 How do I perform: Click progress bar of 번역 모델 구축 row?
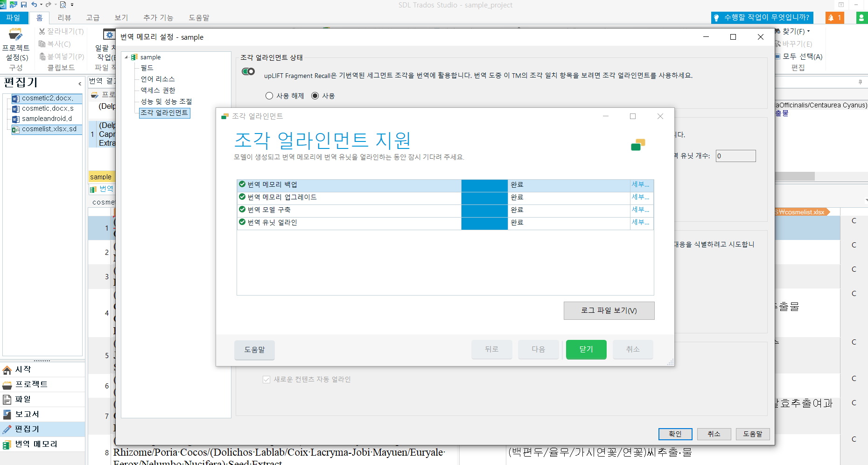pos(484,211)
